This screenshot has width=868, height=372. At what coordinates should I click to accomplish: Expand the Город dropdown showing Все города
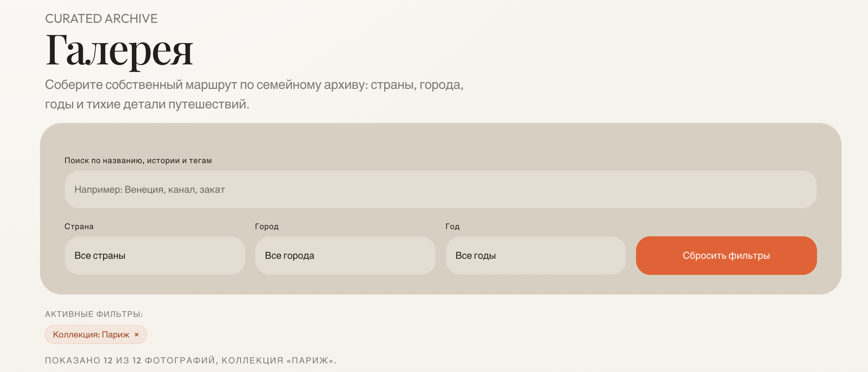coord(345,255)
